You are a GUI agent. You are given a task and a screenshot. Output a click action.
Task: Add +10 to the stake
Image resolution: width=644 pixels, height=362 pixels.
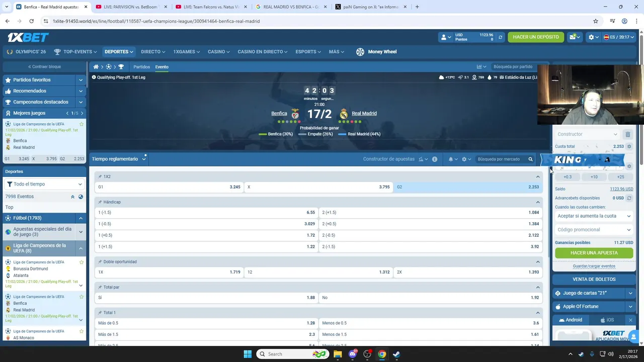click(x=594, y=177)
